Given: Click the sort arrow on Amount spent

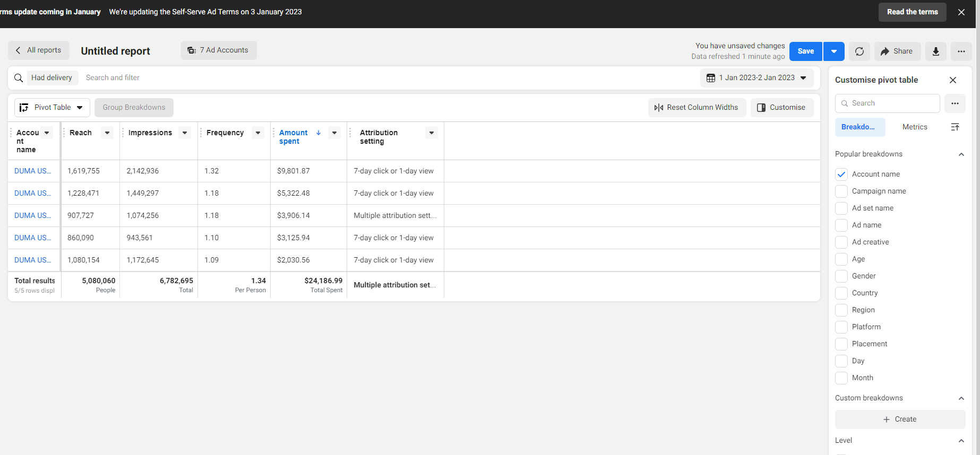Looking at the screenshot, I should (319, 133).
